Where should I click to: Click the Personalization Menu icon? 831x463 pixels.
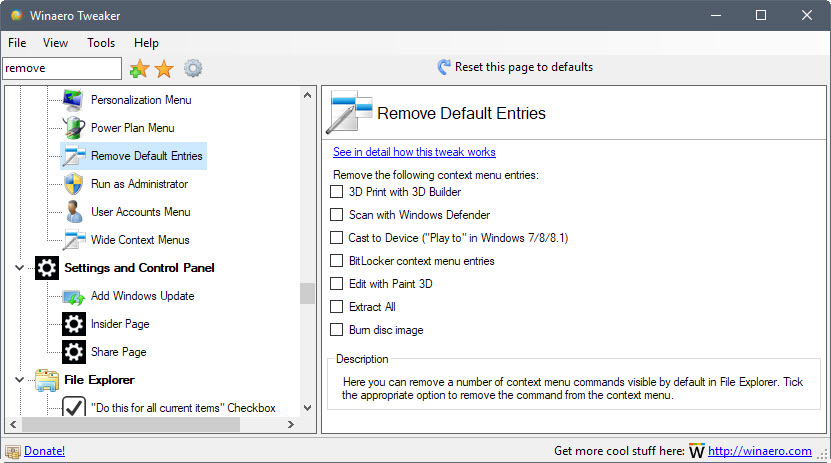click(x=73, y=100)
